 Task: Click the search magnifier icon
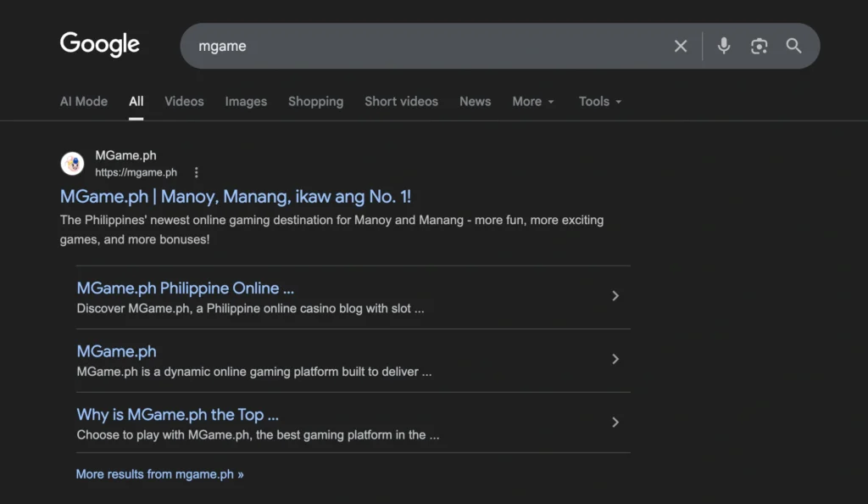pos(793,47)
